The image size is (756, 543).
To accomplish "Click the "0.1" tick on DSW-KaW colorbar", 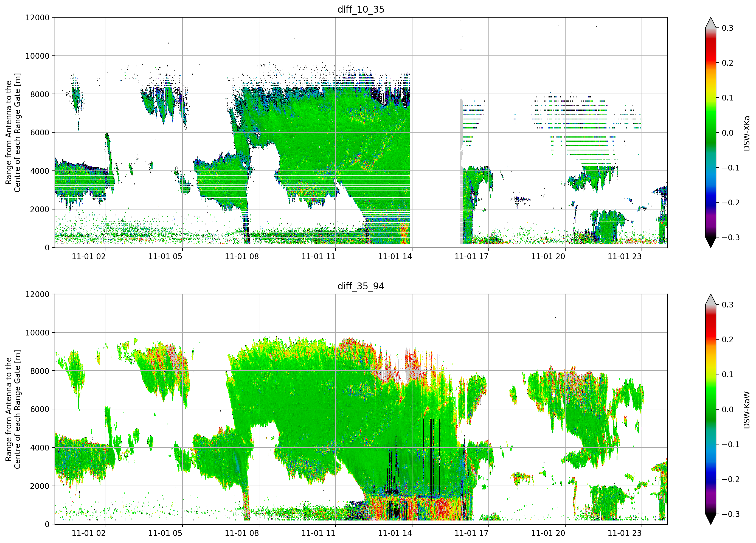I will tap(727, 375).
